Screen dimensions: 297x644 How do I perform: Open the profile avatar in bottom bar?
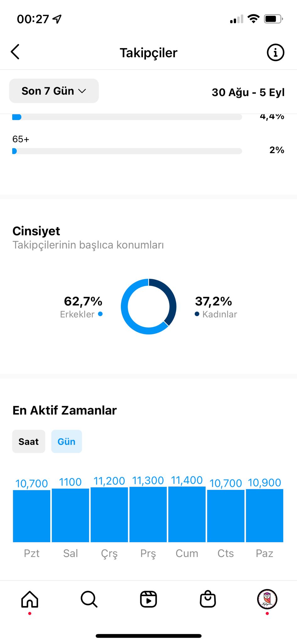point(267,599)
